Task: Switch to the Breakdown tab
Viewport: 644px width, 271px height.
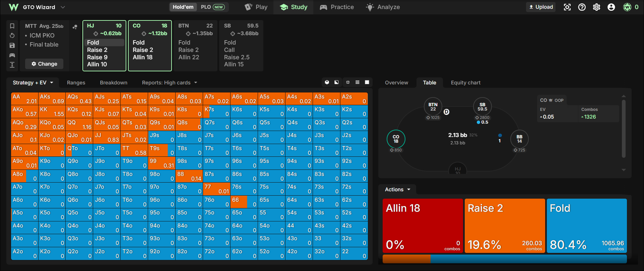Action: click(114, 83)
